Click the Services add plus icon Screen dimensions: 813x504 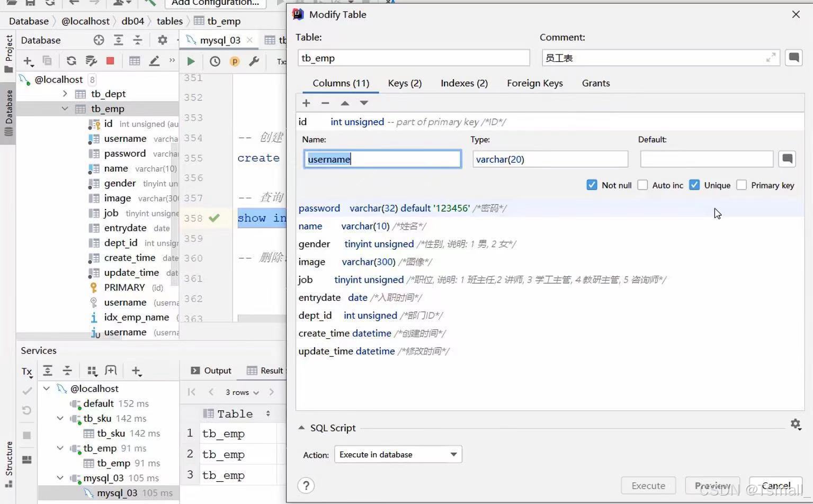[x=136, y=371]
